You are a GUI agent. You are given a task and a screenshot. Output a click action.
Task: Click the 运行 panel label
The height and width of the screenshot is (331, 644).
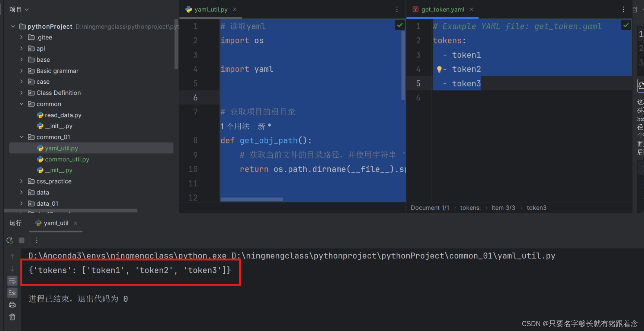[x=16, y=223]
